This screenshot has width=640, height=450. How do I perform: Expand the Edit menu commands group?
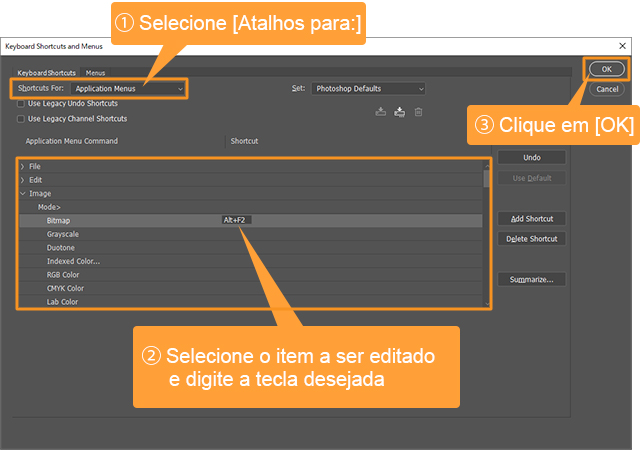pyautogui.click(x=23, y=180)
